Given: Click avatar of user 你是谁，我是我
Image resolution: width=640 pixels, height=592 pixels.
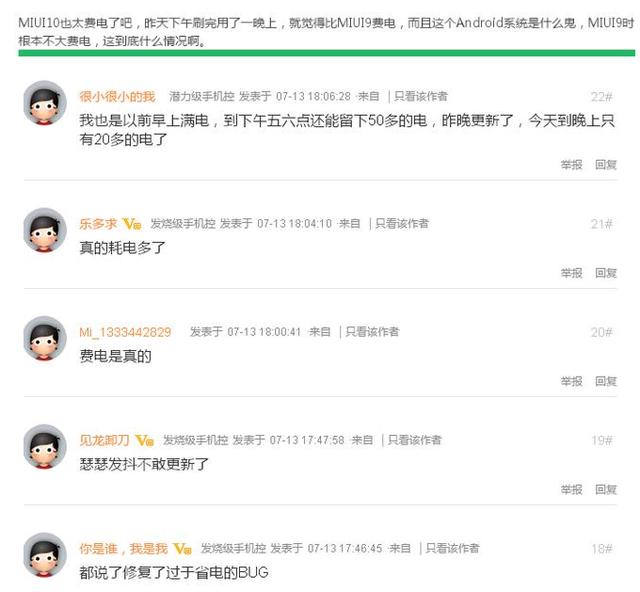Looking at the screenshot, I should [x=45, y=554].
